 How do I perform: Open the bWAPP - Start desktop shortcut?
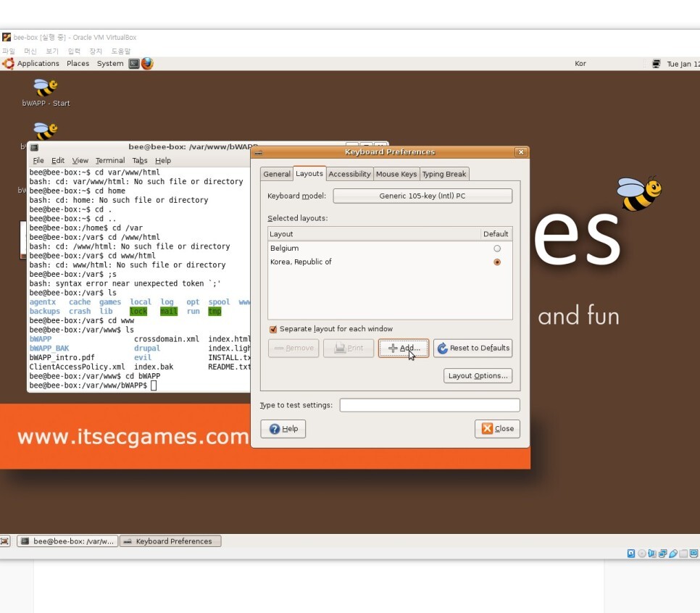coord(46,93)
